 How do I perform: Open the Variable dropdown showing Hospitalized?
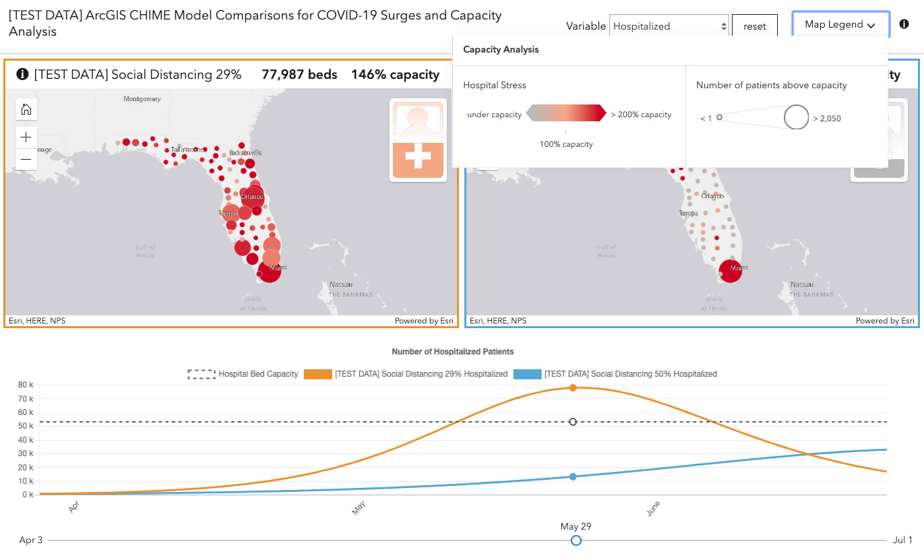pyautogui.click(x=669, y=26)
